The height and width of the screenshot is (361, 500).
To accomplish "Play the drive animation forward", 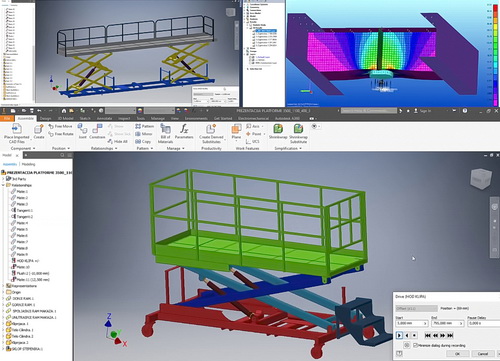I will coord(399,335).
